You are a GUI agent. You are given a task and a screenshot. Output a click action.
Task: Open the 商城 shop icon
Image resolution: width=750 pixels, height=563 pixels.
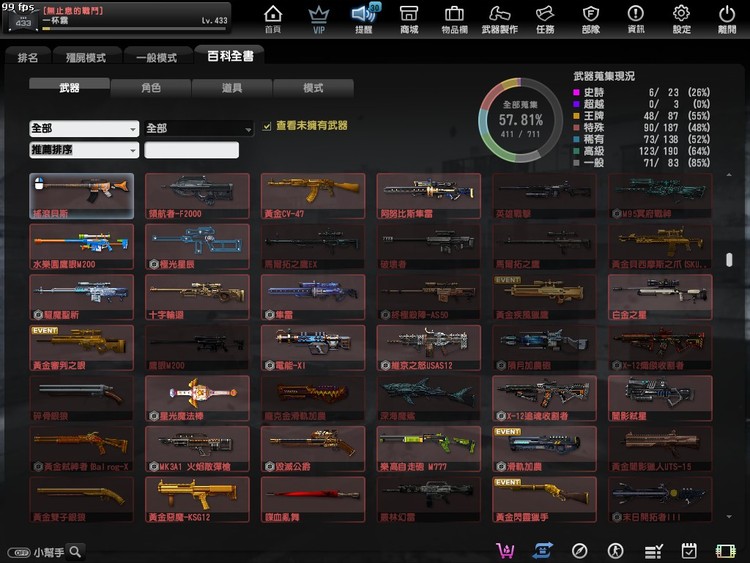[408, 18]
